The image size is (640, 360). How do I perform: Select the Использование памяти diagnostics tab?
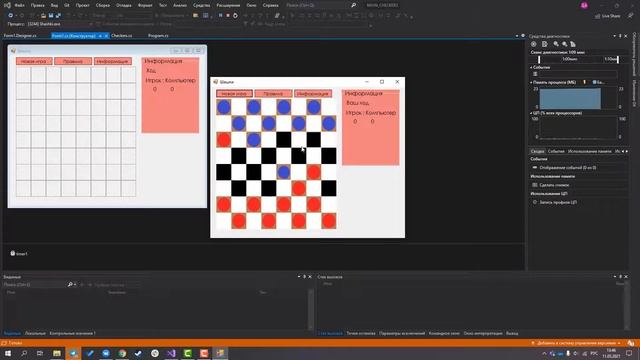pos(590,151)
